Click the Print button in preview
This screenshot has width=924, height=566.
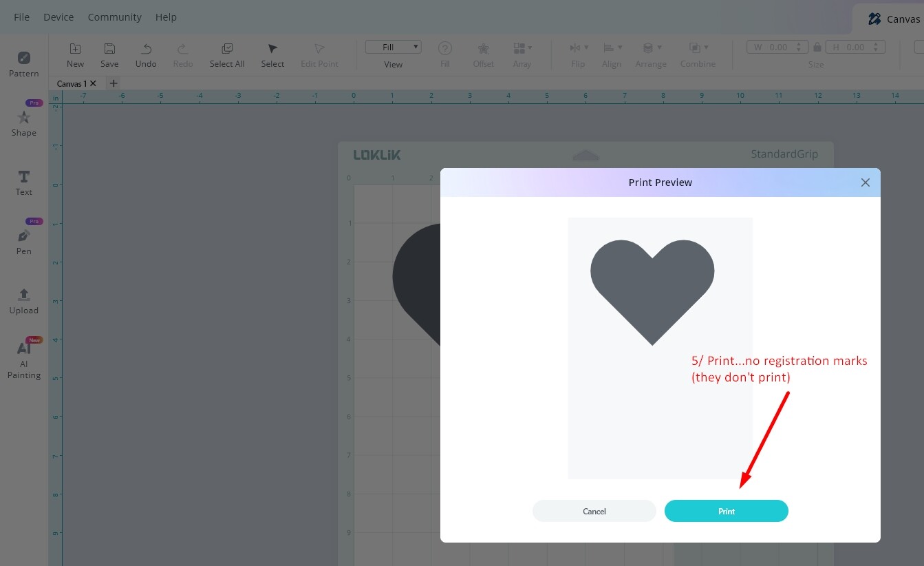pos(727,511)
